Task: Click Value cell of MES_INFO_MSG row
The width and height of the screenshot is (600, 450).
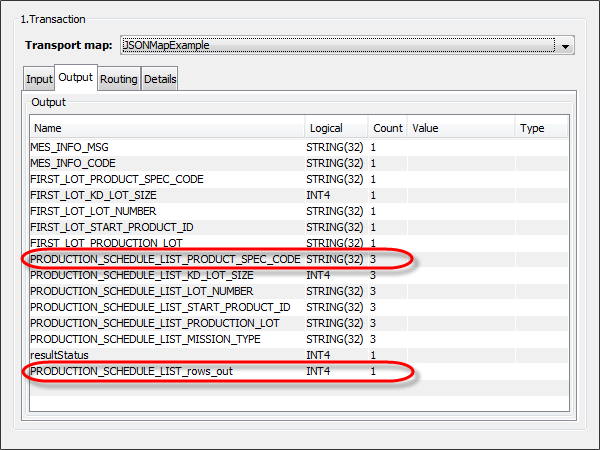Action: tap(460, 147)
